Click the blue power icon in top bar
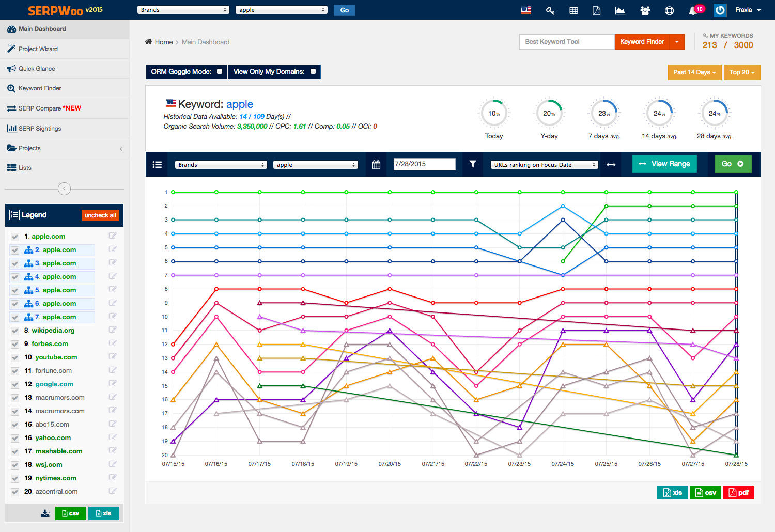 pos(720,10)
